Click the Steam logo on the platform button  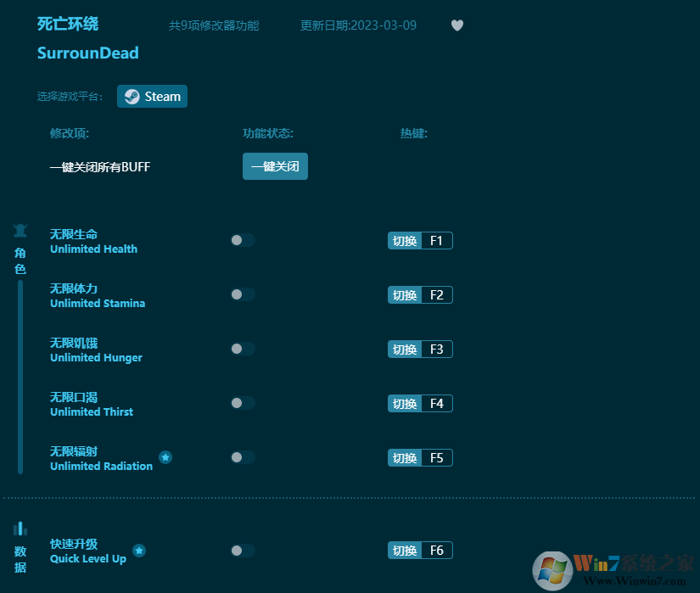(132, 96)
